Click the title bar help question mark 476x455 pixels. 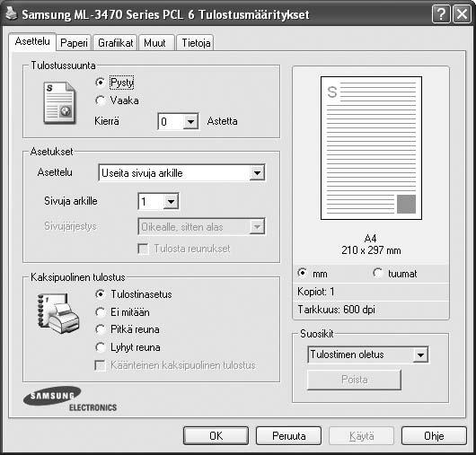click(x=441, y=14)
